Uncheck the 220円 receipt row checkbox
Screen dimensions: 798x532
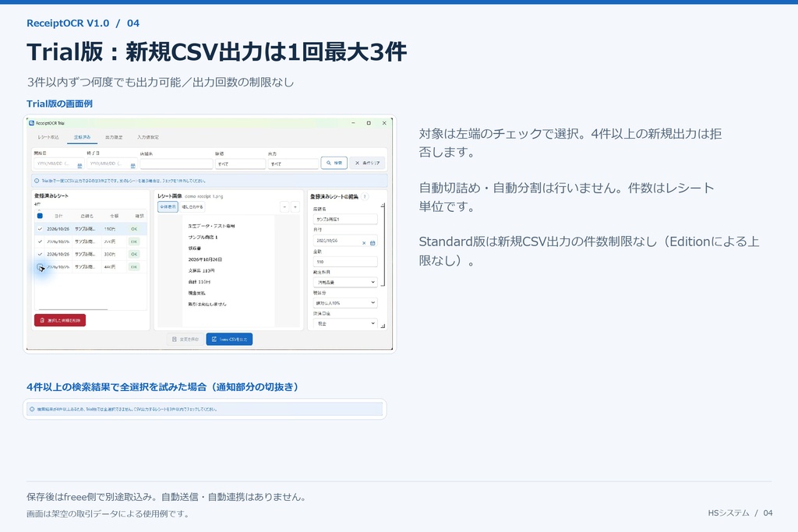(40, 241)
